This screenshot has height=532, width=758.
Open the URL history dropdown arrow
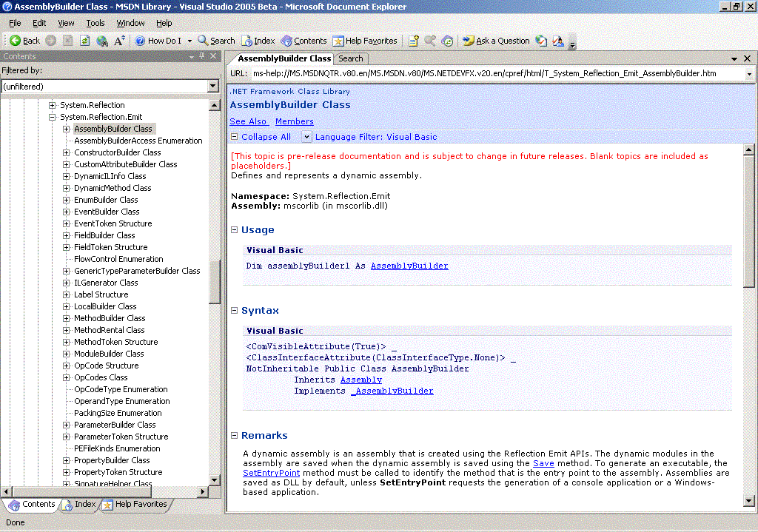point(749,74)
